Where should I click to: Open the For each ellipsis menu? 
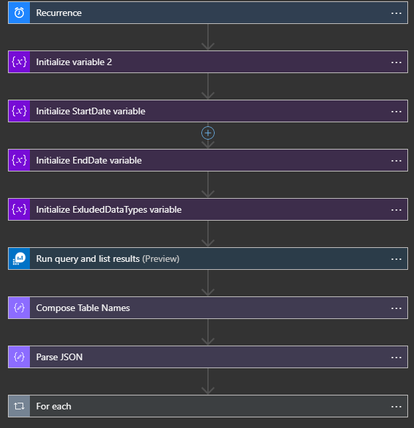396,407
